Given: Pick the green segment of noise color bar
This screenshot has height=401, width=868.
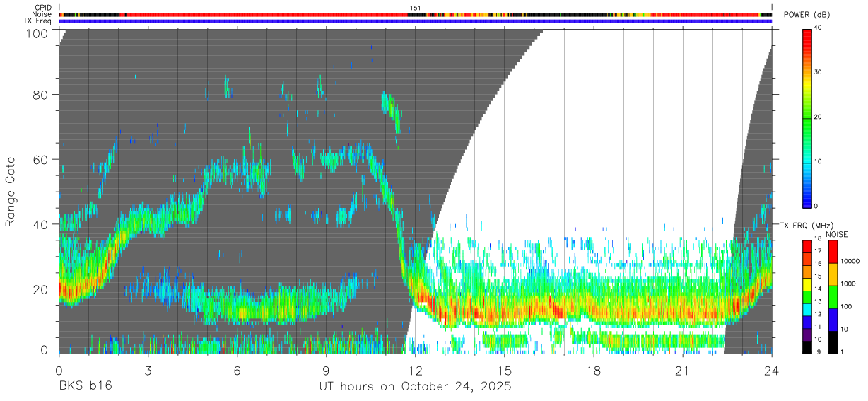Looking at the screenshot, I should [833, 297].
